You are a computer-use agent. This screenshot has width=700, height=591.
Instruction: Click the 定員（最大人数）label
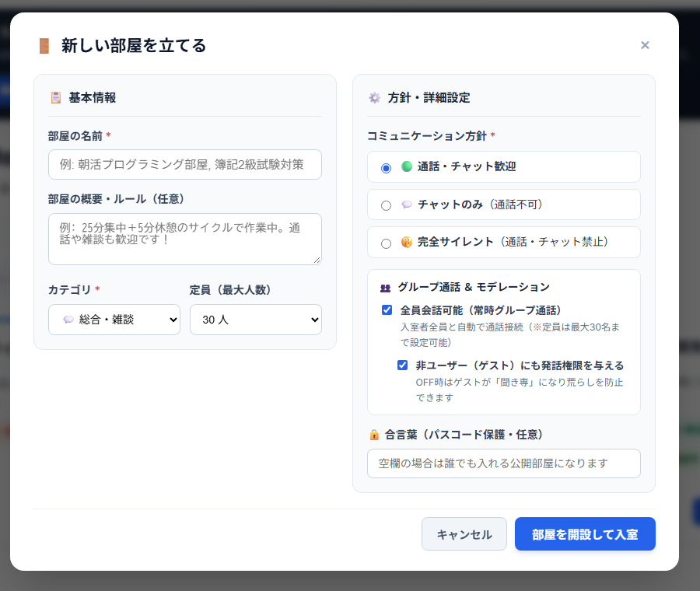[230, 290]
